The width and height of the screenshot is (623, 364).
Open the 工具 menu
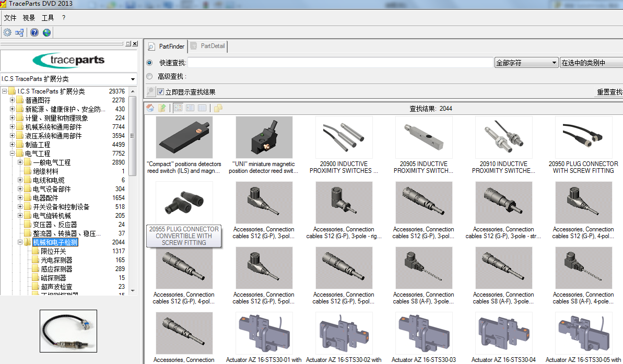(48, 17)
